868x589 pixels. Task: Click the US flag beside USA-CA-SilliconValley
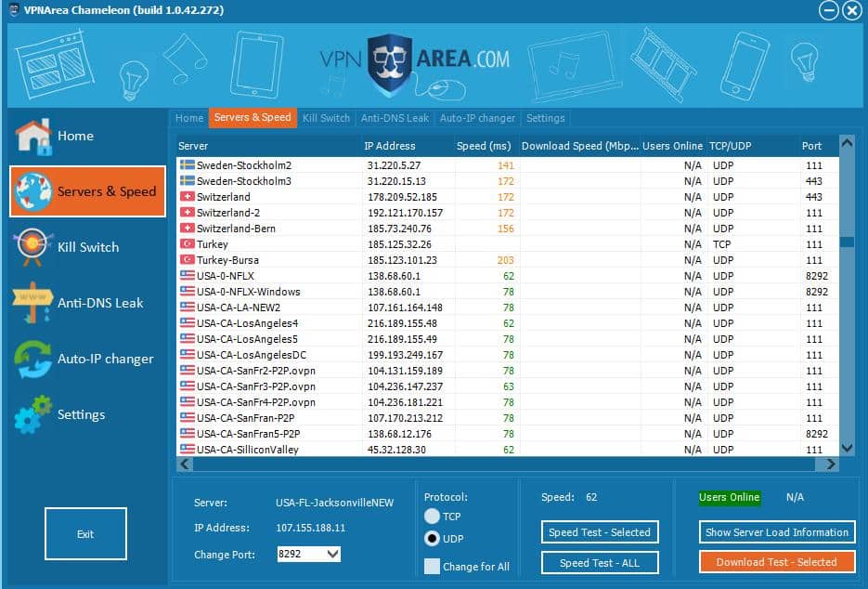pyautogui.click(x=188, y=450)
